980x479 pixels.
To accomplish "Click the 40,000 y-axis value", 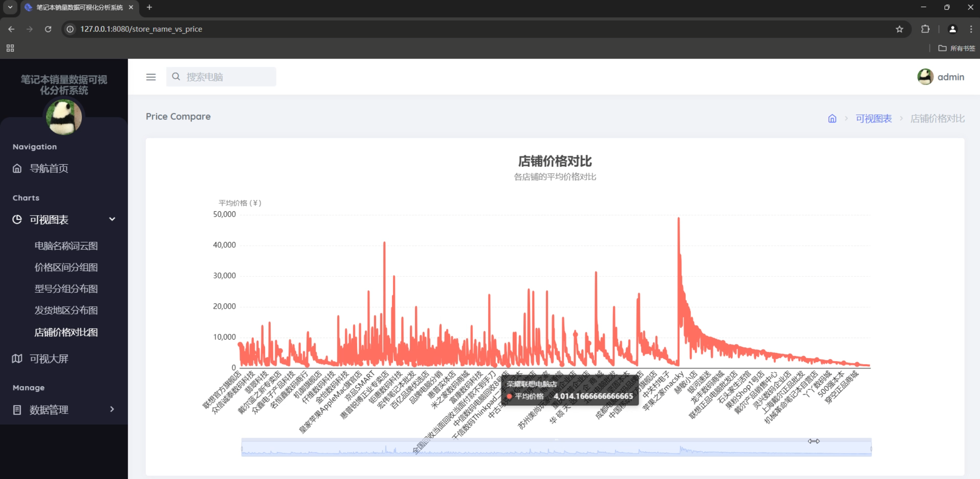I will click(x=224, y=245).
